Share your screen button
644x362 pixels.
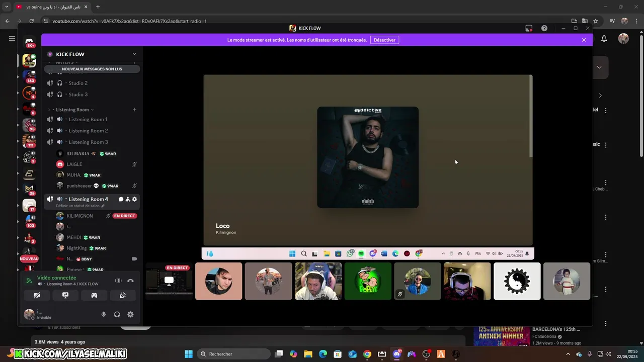pyautogui.click(x=65, y=296)
